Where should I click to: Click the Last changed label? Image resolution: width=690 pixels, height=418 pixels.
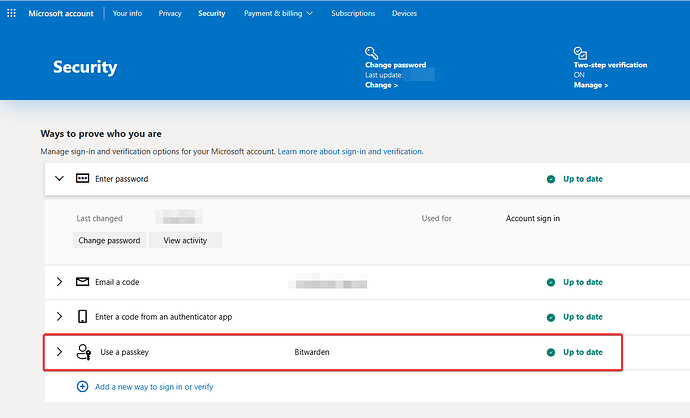coord(99,218)
